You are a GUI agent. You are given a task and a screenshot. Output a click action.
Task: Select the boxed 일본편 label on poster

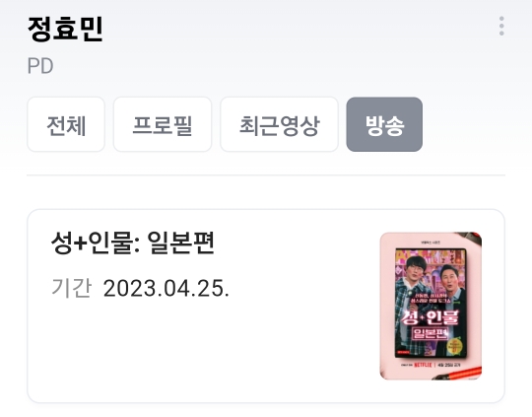[430, 334]
